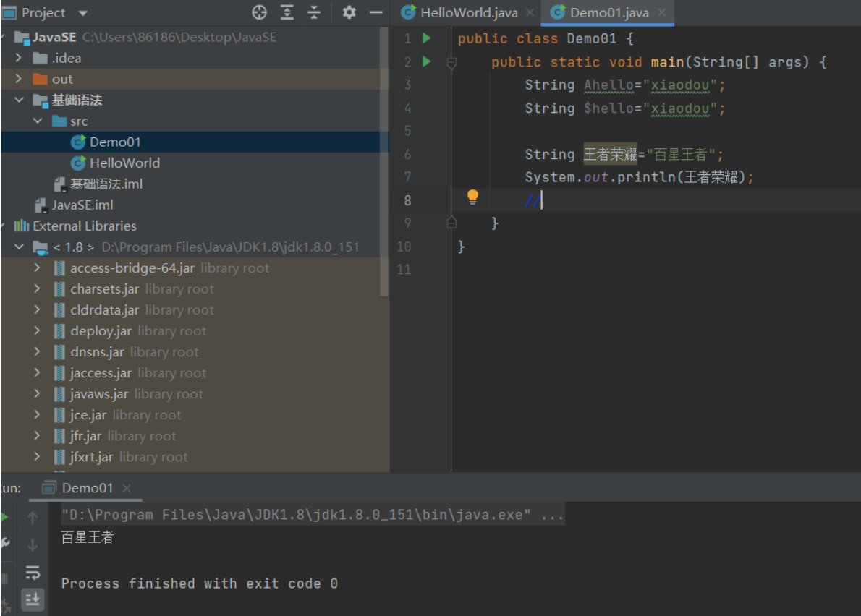Click the Expand All icon in Project toolbar

(x=287, y=13)
